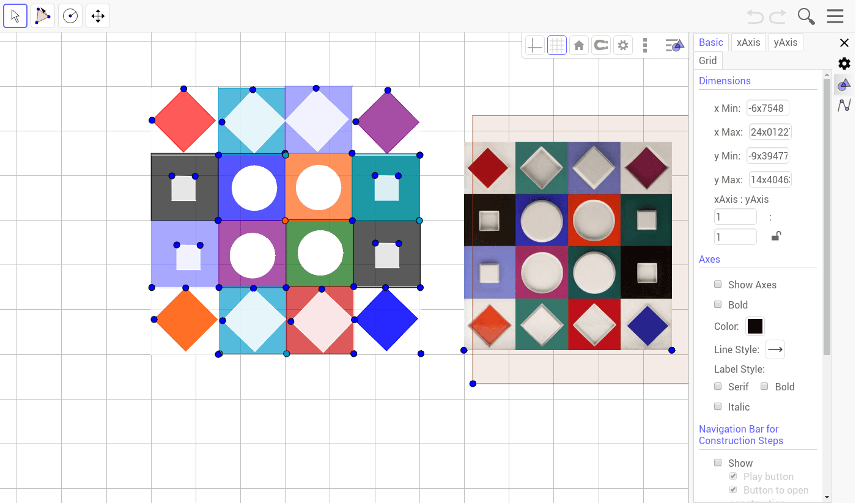Open graphics settings gear in style bar

click(x=623, y=45)
